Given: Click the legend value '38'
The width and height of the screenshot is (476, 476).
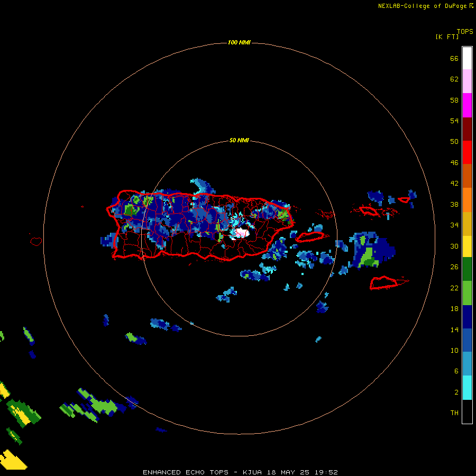Looking at the screenshot, I should point(454,205).
